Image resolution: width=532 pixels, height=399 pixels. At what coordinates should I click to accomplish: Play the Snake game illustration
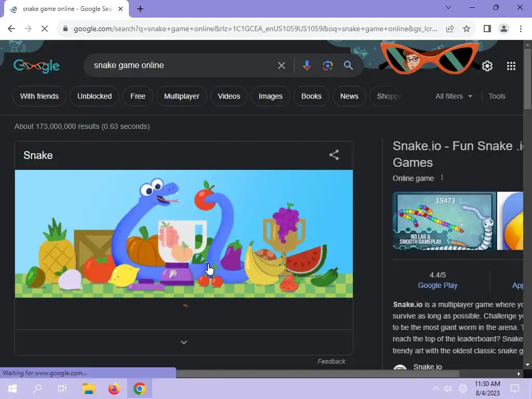[x=184, y=234]
